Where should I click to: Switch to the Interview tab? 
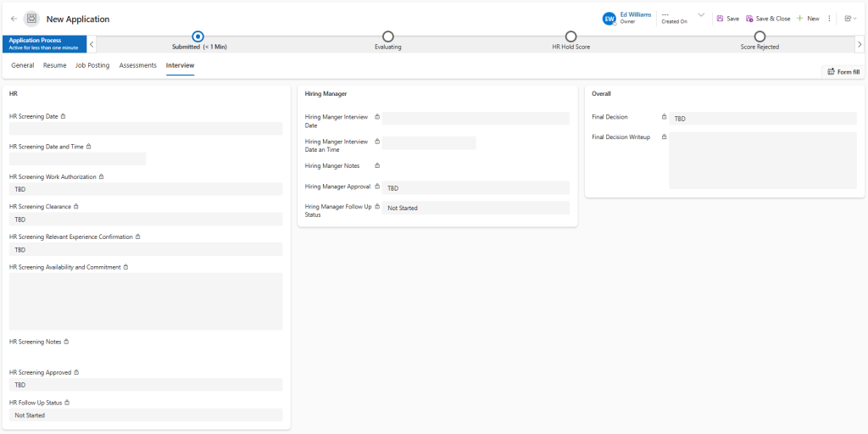click(180, 65)
